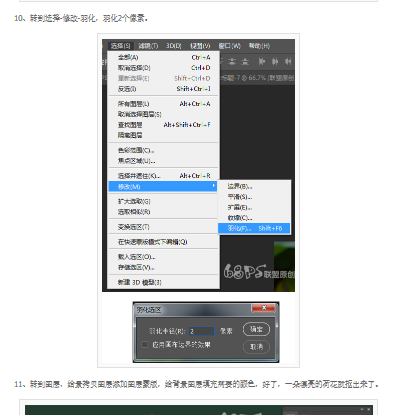
Task: Click the step 11 instruction text
Action: 196,384
